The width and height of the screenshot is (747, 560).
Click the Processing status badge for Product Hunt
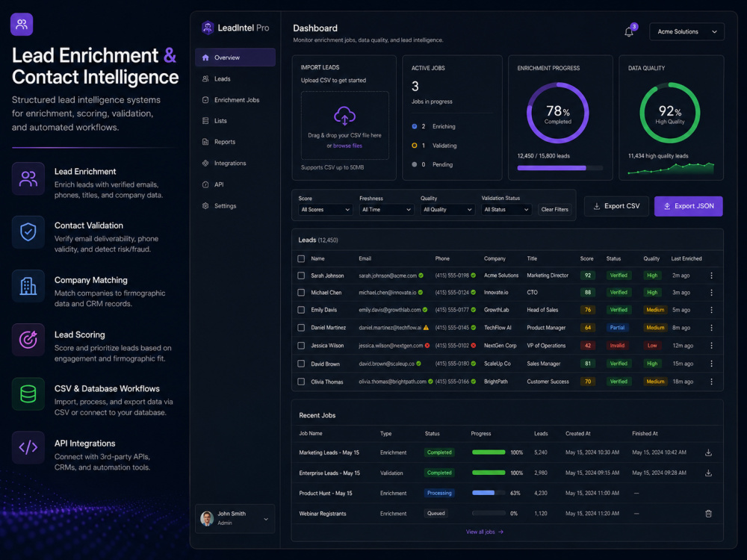(439, 494)
